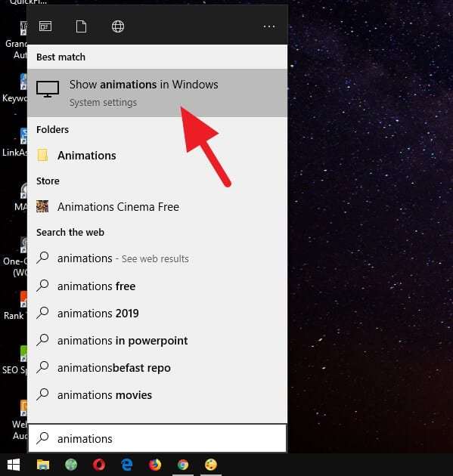Click magnifier icon beside 'animationsbefast repo'
The image size is (453, 476).
(42, 367)
